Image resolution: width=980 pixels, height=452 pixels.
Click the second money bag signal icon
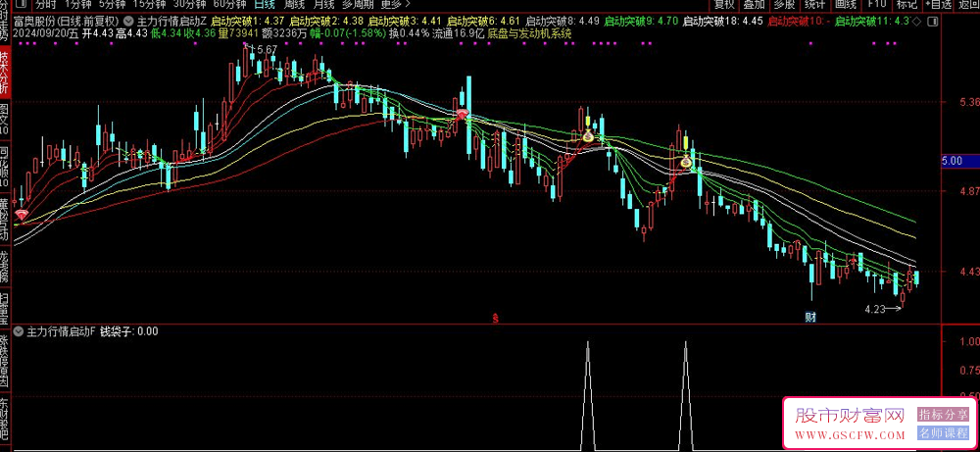point(686,162)
